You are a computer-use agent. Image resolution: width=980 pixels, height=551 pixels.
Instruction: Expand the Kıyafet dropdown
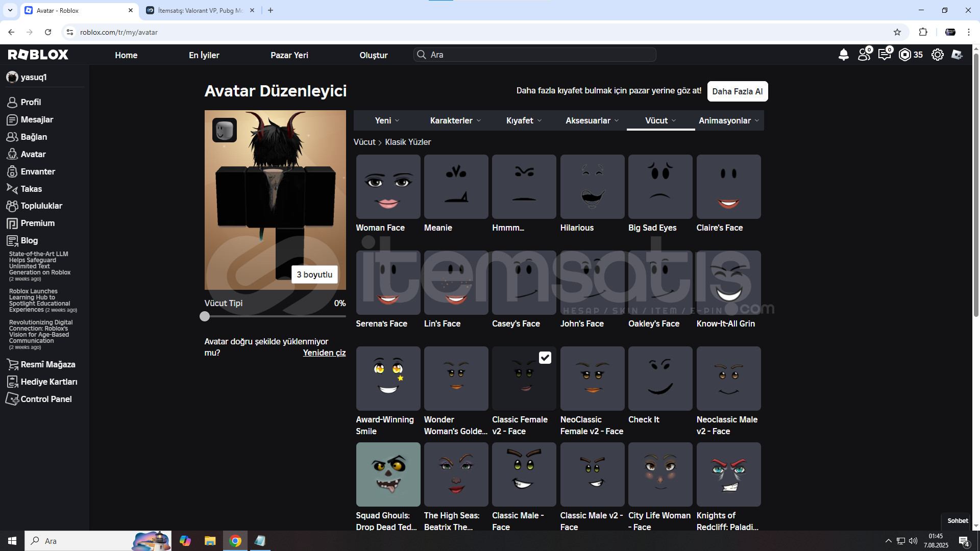coord(524,120)
